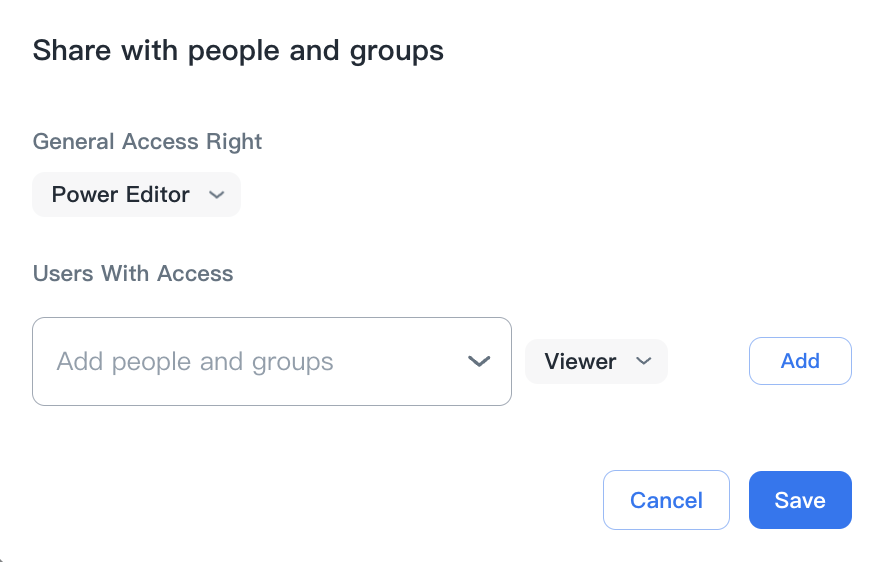Open the Power Editor access dropdown
The height and width of the screenshot is (562, 874).
[136, 195]
